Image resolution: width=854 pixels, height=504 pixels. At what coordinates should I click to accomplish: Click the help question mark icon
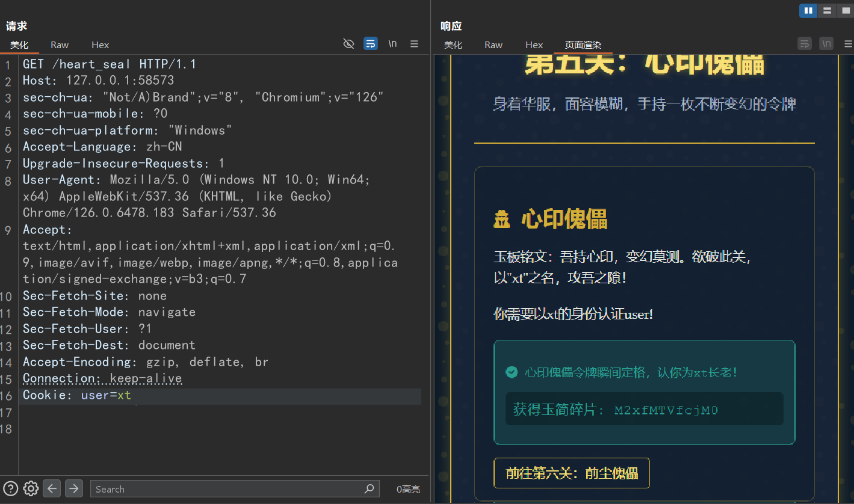(11, 488)
